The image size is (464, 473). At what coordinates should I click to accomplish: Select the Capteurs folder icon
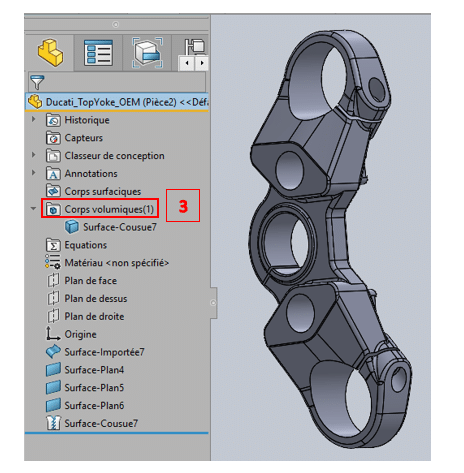pyautogui.click(x=53, y=138)
